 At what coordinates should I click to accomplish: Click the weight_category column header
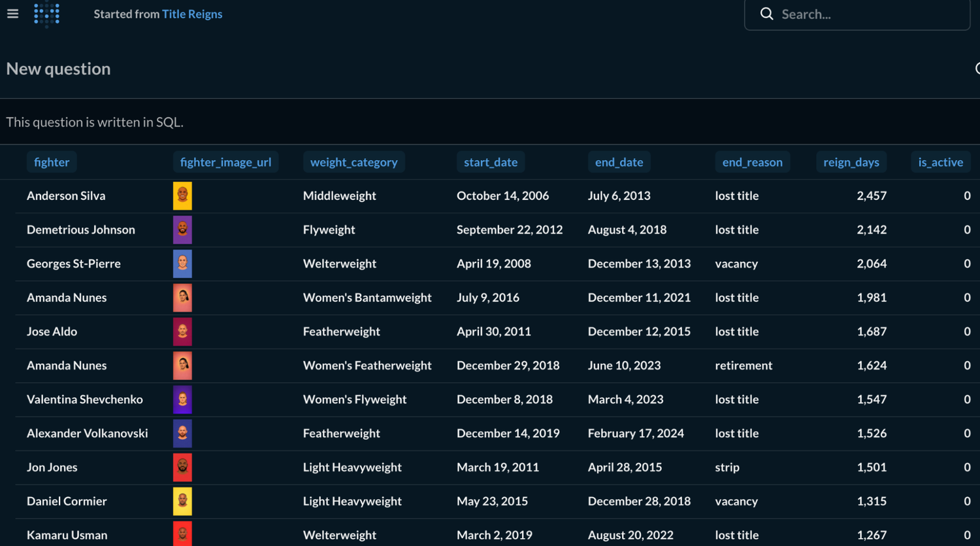[x=353, y=162]
